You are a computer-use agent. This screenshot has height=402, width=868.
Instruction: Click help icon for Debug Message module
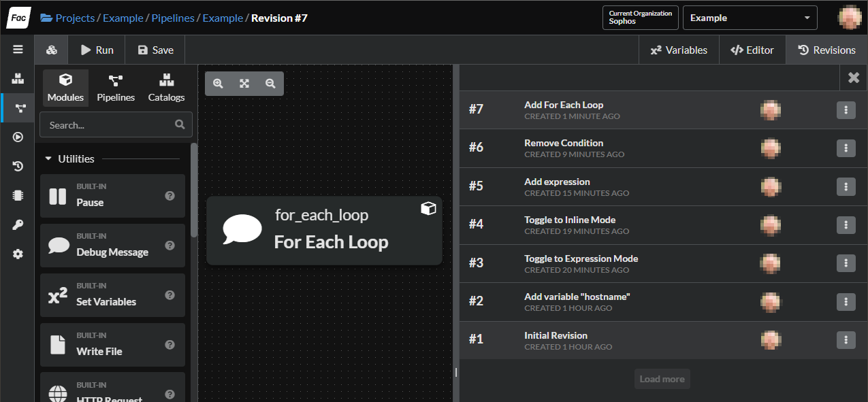pos(170,246)
